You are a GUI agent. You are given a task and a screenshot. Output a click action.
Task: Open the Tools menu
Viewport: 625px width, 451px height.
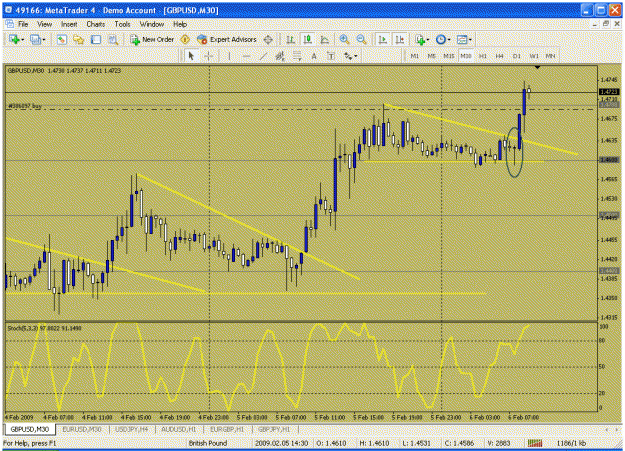pyautogui.click(x=122, y=24)
